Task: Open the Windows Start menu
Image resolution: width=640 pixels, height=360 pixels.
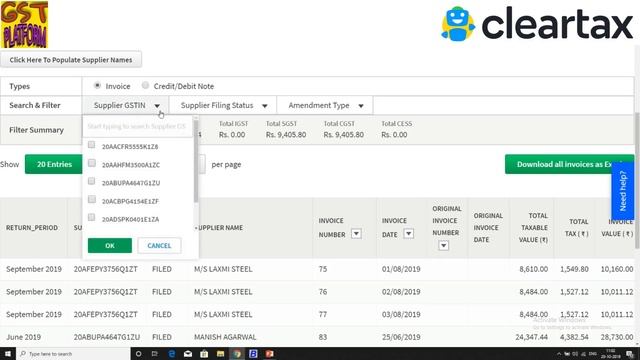Action: pos(7,353)
